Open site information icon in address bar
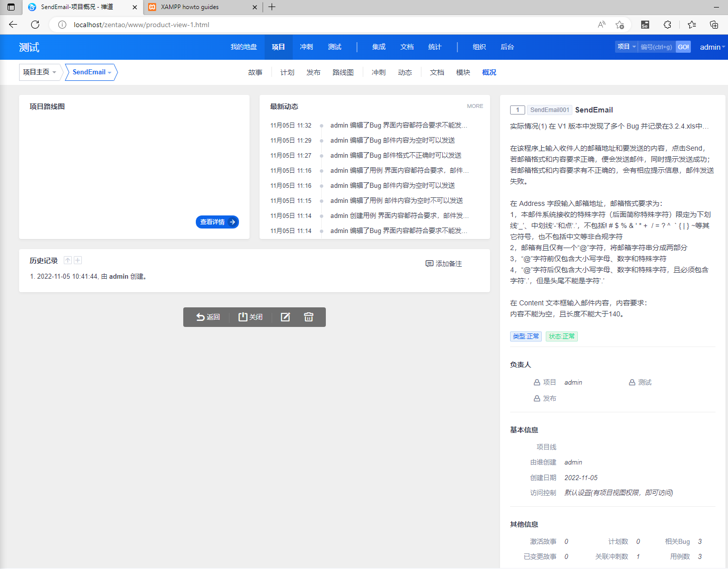Image resolution: width=728 pixels, height=569 pixels. click(x=62, y=25)
